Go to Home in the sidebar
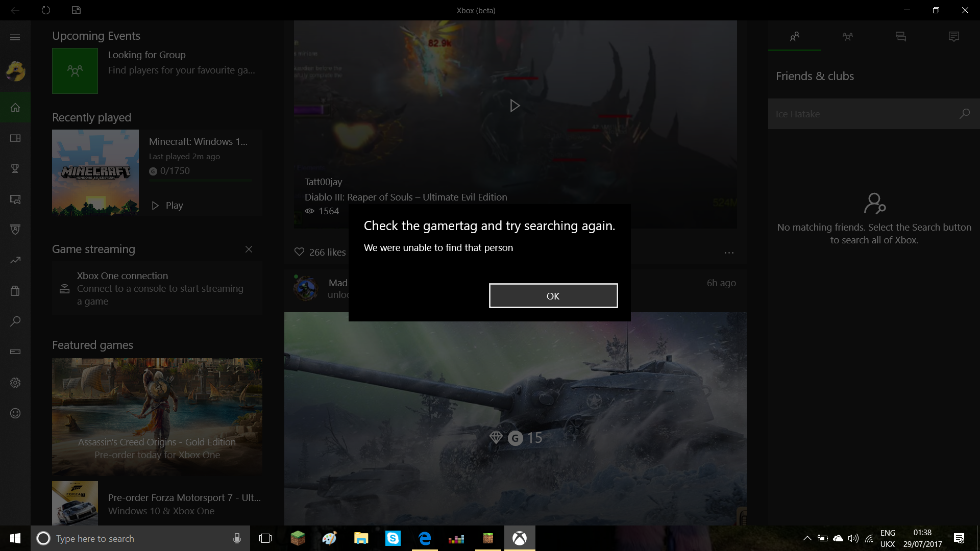Screen dimensions: 980x551 pos(15,107)
